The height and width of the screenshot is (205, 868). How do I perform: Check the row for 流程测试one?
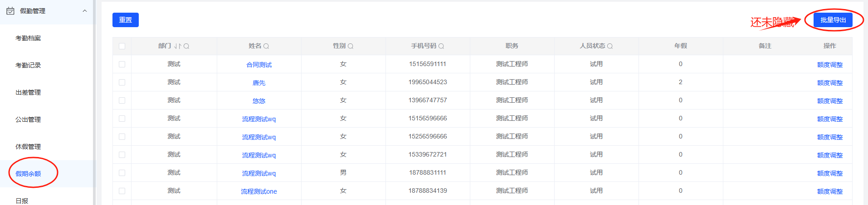(122, 191)
